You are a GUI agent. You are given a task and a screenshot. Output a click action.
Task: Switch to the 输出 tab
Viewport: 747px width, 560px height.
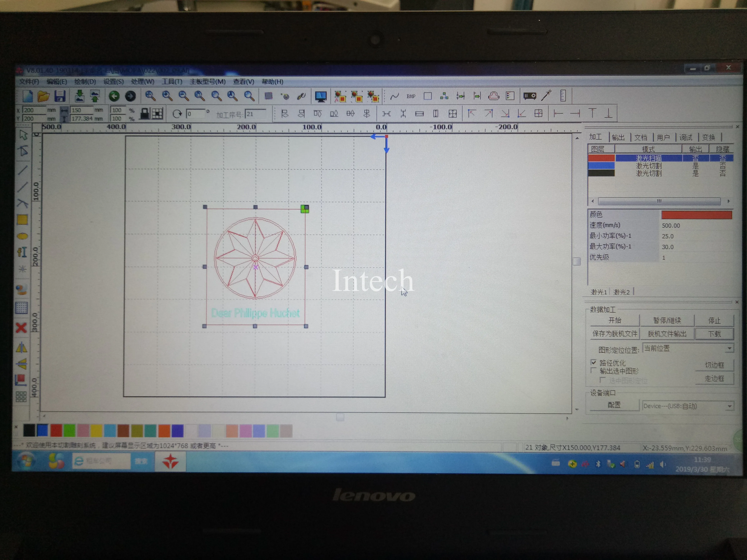click(618, 137)
